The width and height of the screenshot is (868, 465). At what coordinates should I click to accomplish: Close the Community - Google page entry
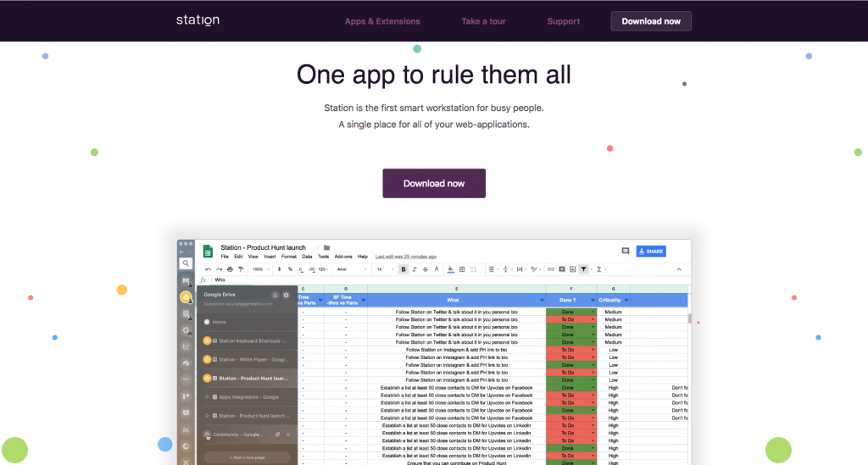(x=288, y=435)
